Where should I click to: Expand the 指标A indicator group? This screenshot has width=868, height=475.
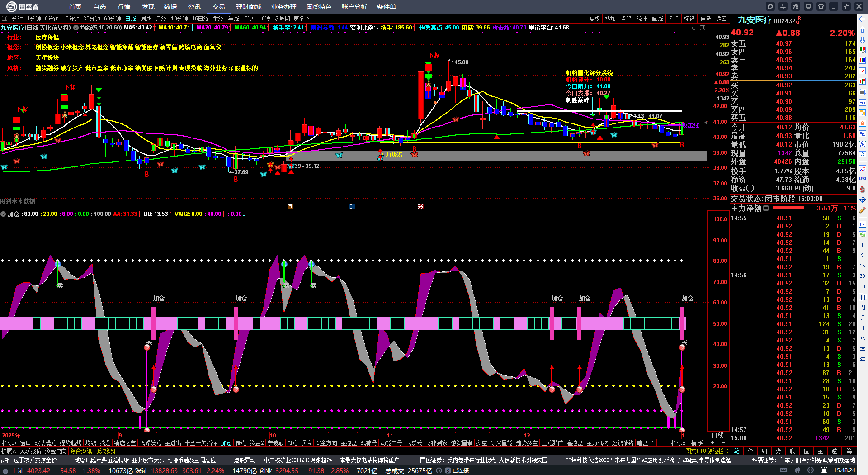(x=9, y=443)
